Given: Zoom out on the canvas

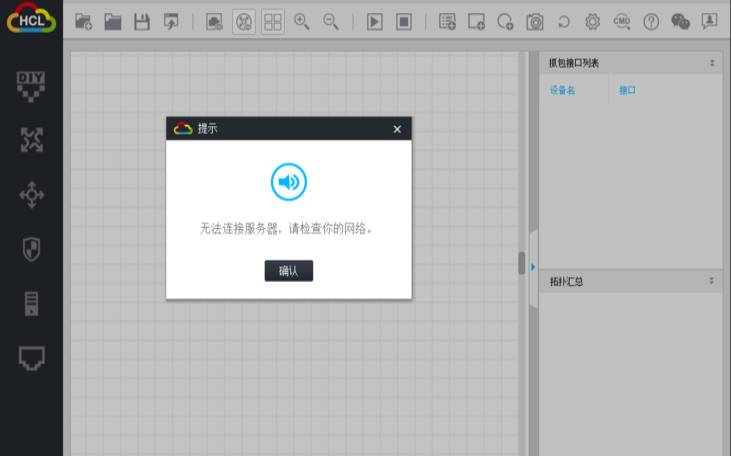Looking at the screenshot, I should tap(331, 21).
